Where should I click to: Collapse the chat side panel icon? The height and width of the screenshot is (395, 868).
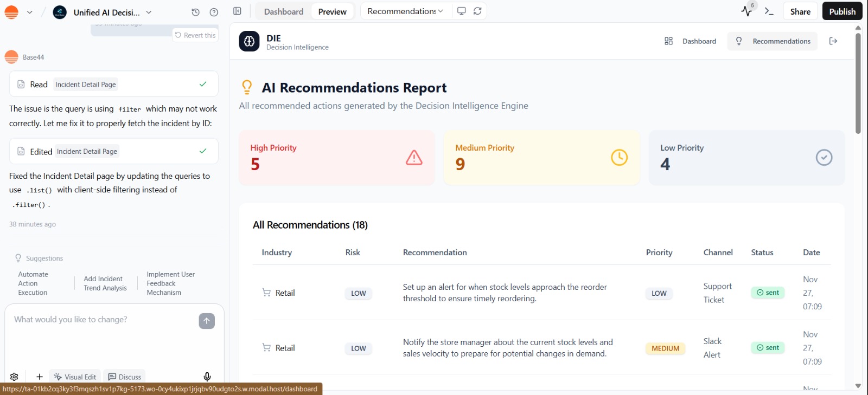click(237, 11)
